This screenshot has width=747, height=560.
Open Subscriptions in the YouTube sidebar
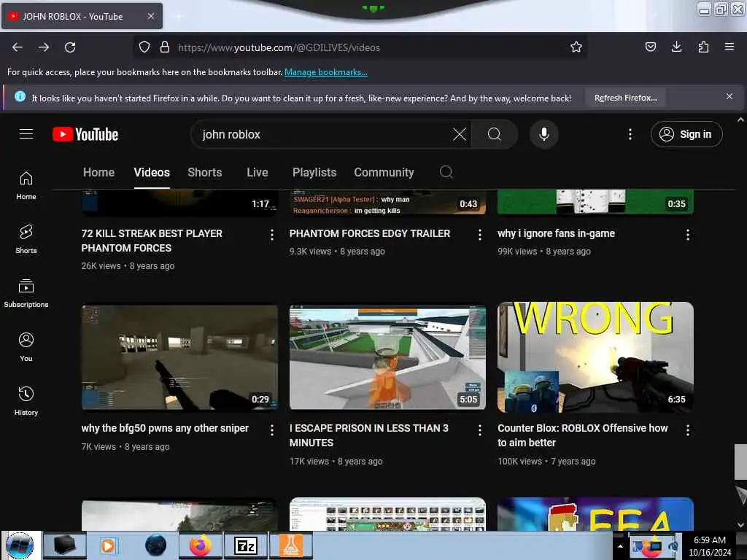(x=26, y=293)
